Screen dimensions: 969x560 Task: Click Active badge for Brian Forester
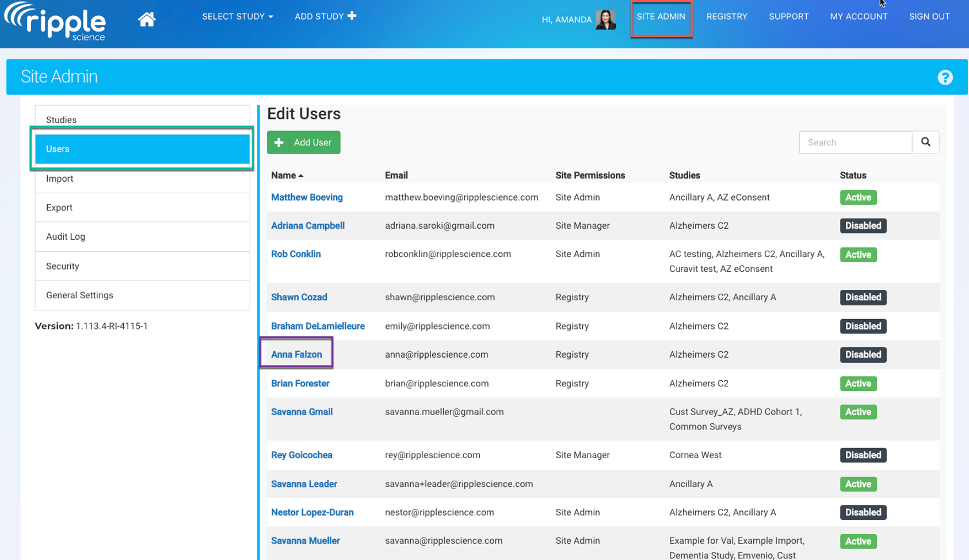(858, 383)
